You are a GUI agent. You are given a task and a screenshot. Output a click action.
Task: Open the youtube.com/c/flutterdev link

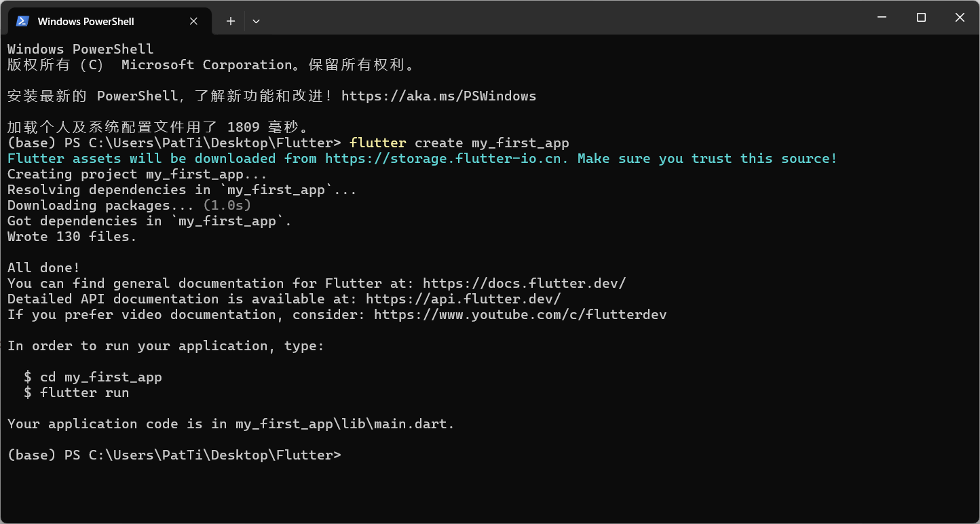(x=520, y=314)
